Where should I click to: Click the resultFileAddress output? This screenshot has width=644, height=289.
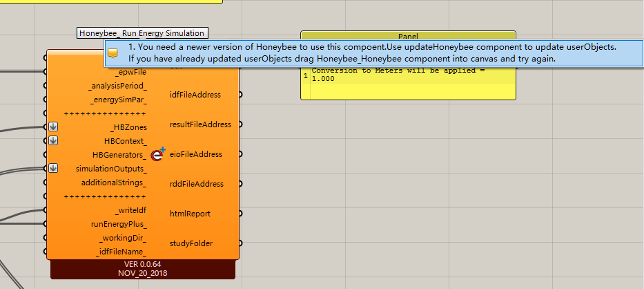point(200,124)
